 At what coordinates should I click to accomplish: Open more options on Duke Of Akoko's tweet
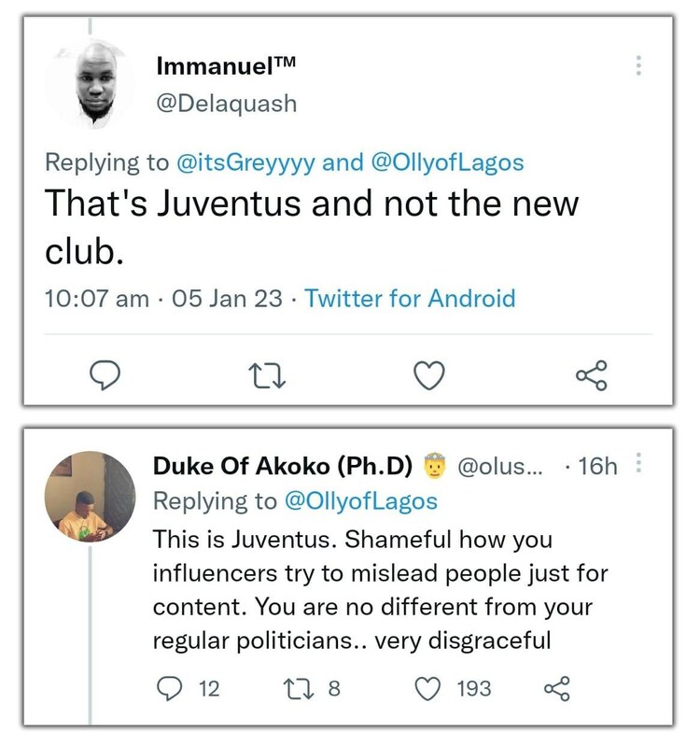click(639, 464)
